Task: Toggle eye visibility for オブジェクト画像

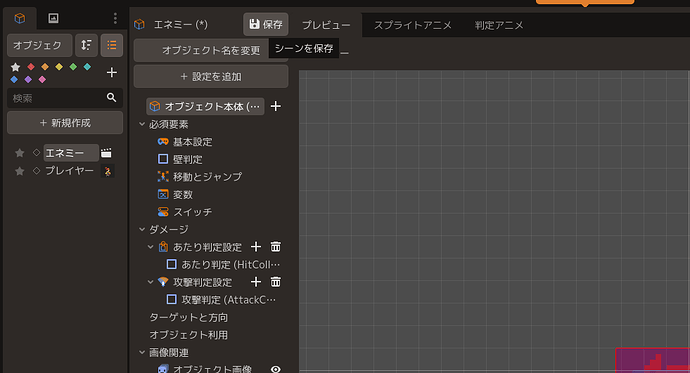Action: coord(275,369)
